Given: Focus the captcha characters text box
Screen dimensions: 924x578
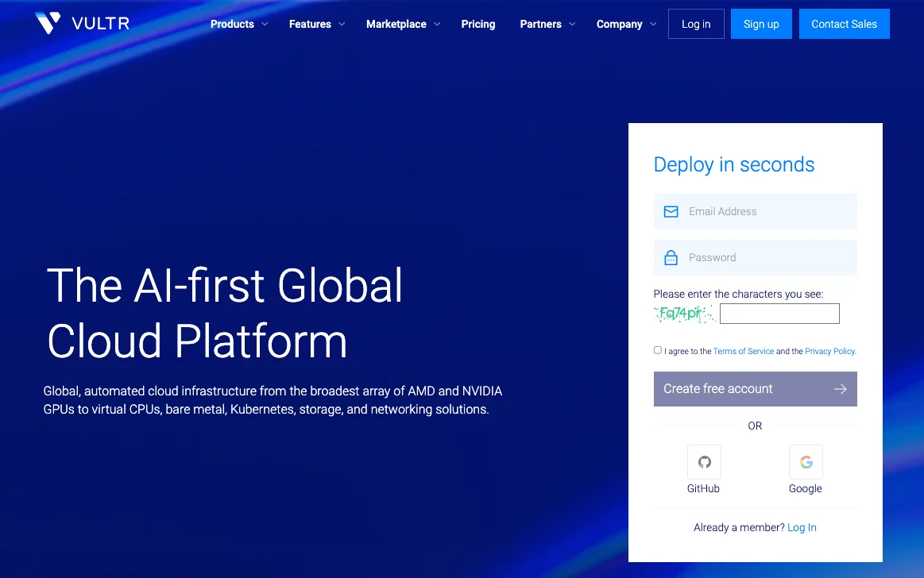Looking at the screenshot, I should [779, 314].
